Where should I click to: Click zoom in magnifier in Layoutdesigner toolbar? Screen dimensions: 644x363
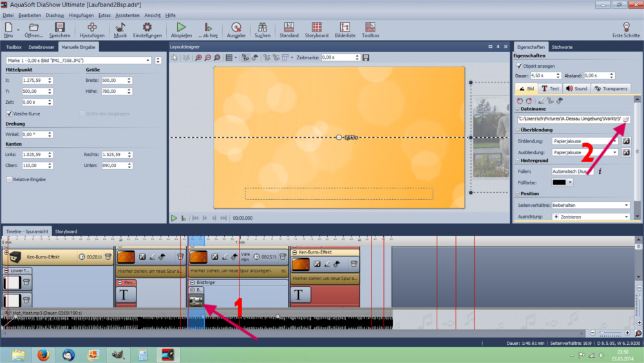[198, 57]
